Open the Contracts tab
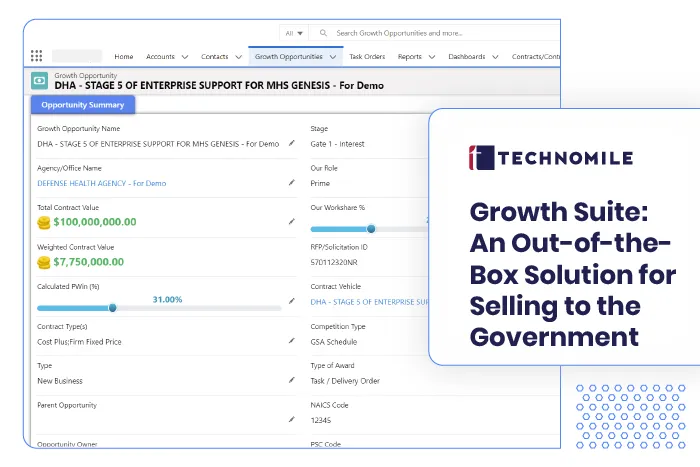Screen dimensions: 700x467 tap(536, 57)
